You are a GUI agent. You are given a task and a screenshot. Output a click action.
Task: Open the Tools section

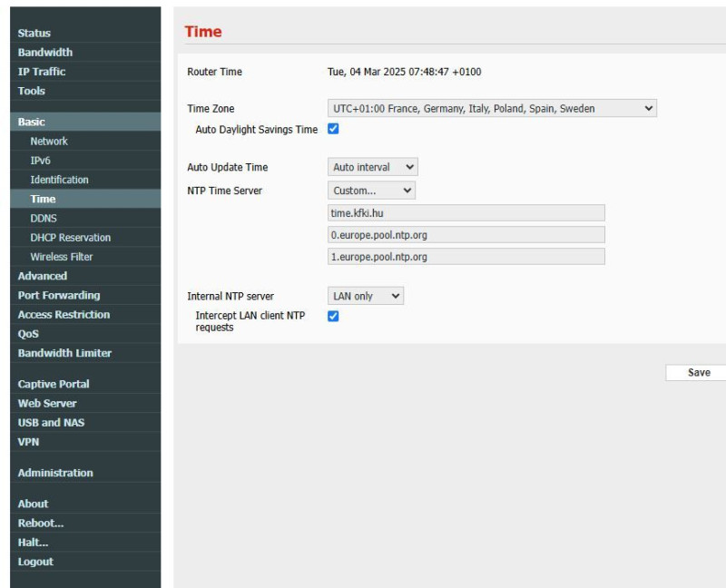pyautogui.click(x=85, y=91)
